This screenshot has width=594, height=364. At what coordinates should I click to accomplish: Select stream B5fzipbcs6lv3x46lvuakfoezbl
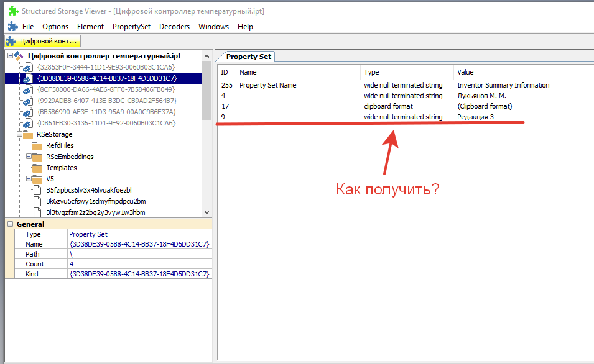click(x=89, y=190)
